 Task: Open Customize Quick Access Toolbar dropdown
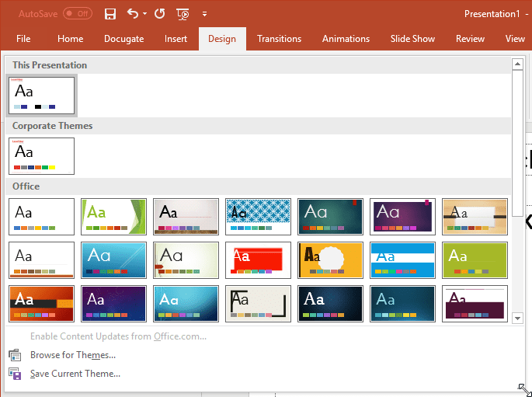[x=204, y=14]
